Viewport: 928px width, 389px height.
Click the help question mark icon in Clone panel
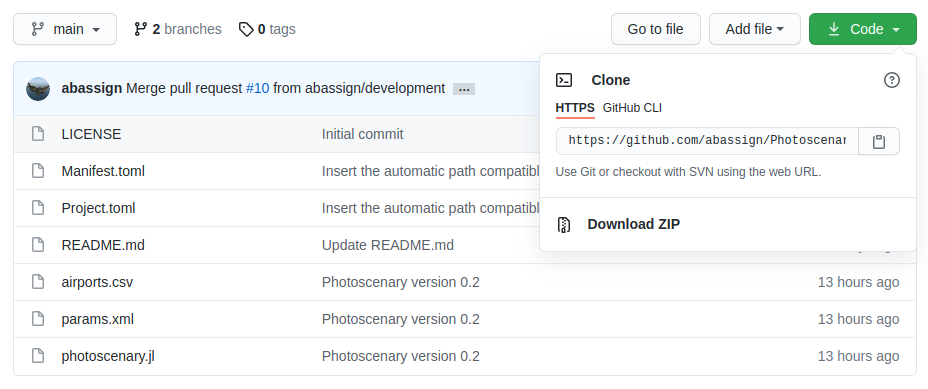pyautogui.click(x=891, y=80)
